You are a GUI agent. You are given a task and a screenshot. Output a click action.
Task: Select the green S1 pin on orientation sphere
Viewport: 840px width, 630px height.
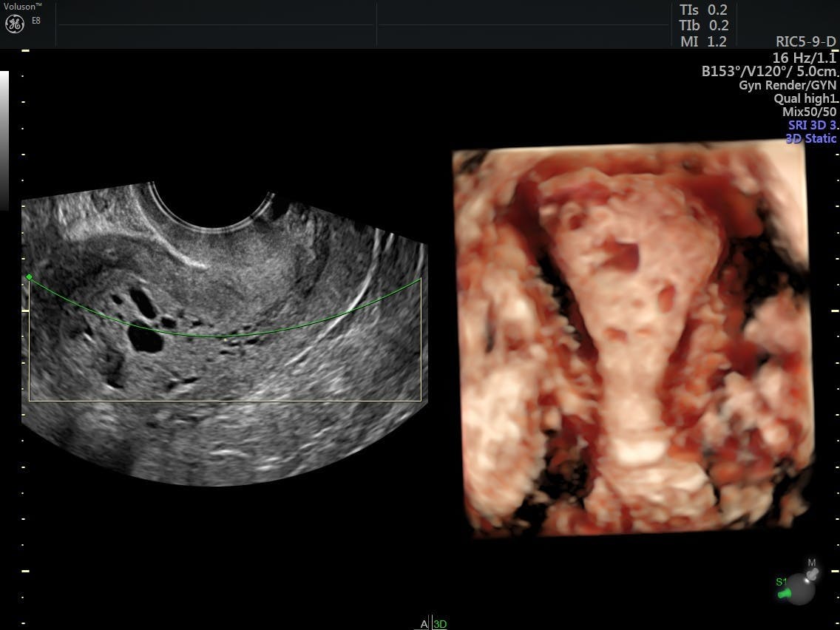pyautogui.click(x=783, y=591)
